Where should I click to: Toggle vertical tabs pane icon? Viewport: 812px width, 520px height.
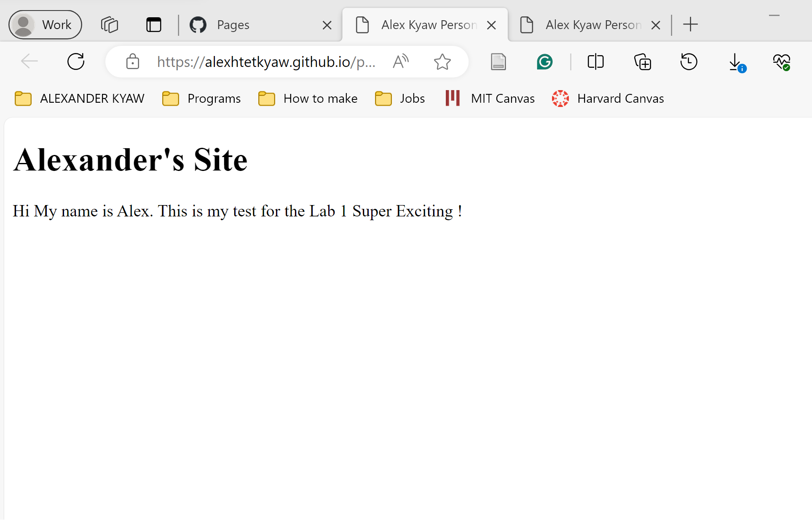154,25
